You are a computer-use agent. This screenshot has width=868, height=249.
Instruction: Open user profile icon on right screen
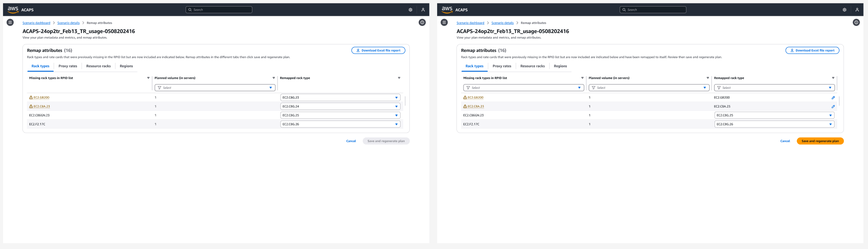(857, 10)
